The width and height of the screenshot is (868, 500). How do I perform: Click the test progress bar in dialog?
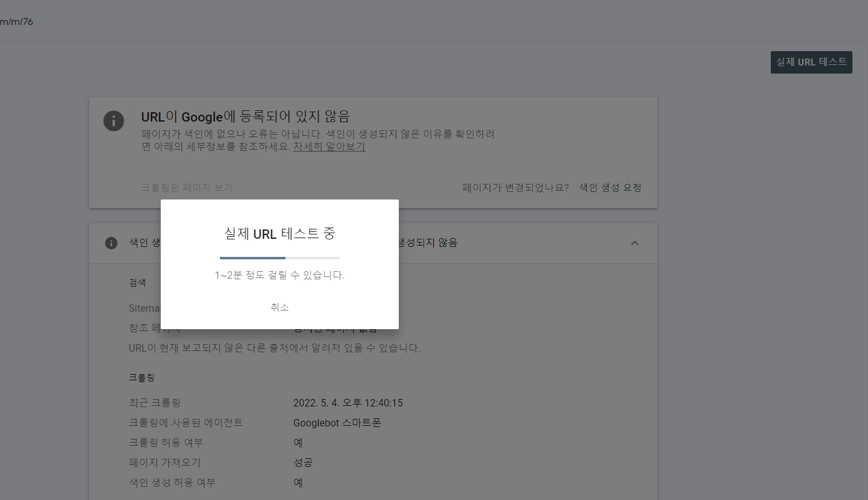[280, 257]
